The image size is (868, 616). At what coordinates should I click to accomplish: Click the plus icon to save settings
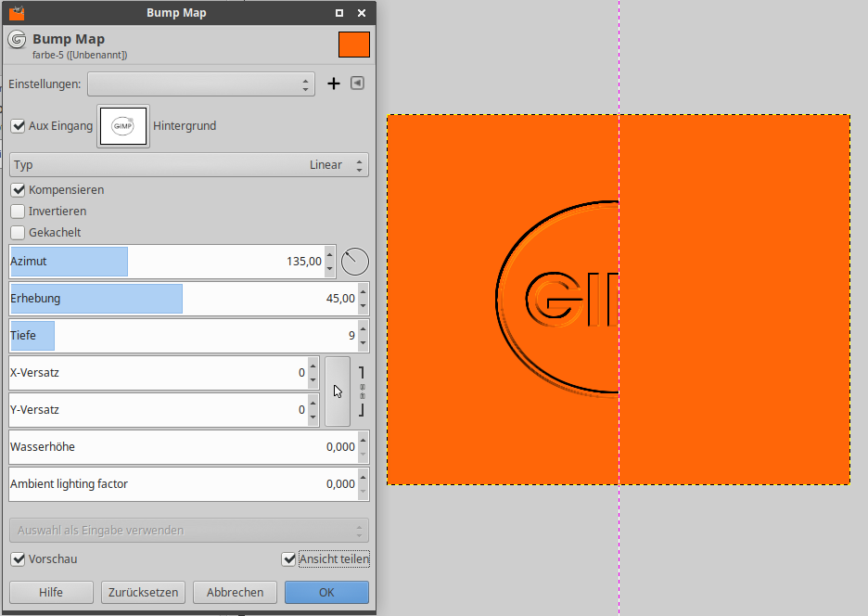tap(334, 84)
